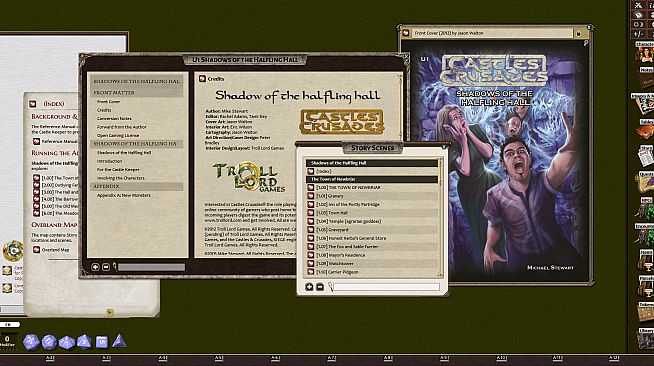Collapse Shadows of the Halfling Hall story group

point(372,163)
